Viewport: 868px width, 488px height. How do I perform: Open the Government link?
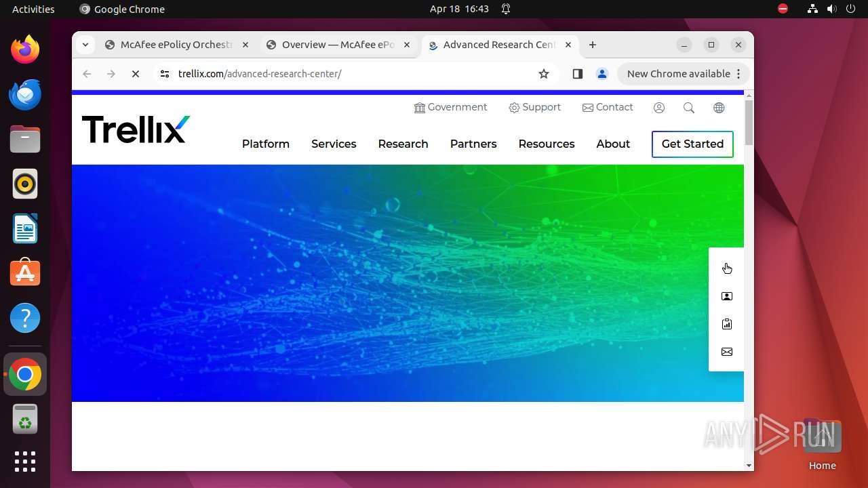point(450,107)
